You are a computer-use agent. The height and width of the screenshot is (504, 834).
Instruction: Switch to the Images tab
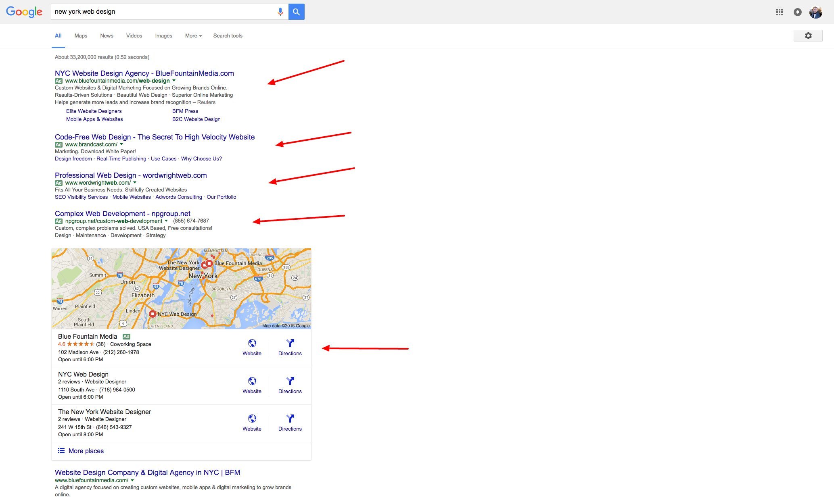click(163, 35)
